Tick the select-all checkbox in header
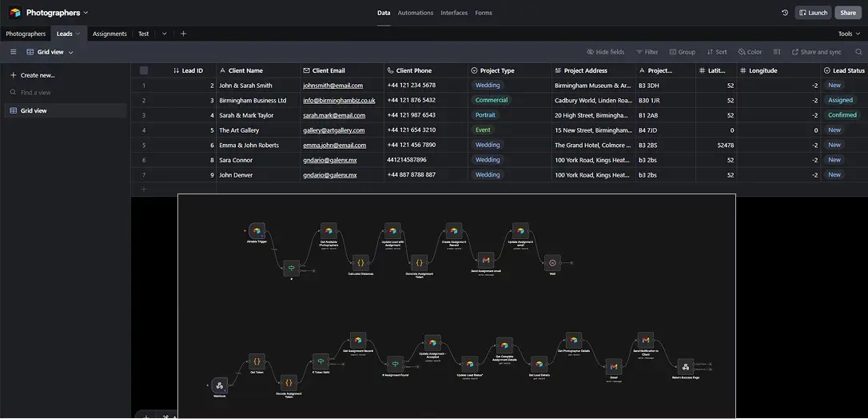Viewport: 868px width, 419px height. click(x=144, y=70)
